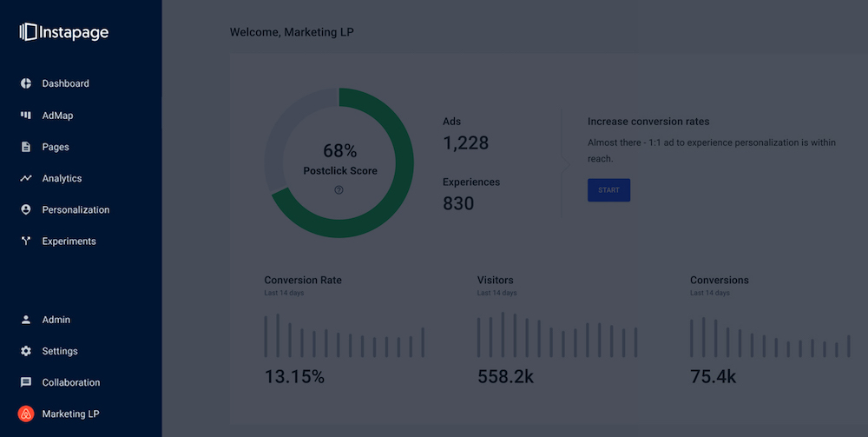Switch workspace via Marketing LP label
This screenshot has height=437, width=868.
[x=71, y=414]
